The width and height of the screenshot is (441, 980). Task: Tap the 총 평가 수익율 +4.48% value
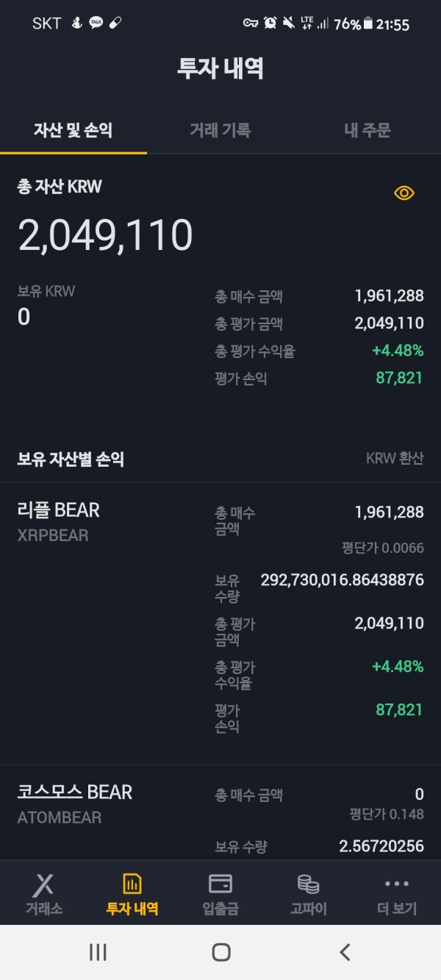tap(398, 351)
